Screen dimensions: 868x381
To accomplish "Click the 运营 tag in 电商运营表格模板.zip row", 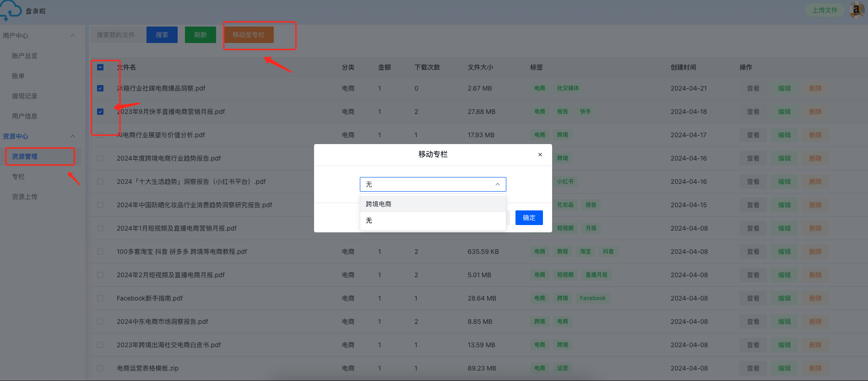I will [x=562, y=368].
